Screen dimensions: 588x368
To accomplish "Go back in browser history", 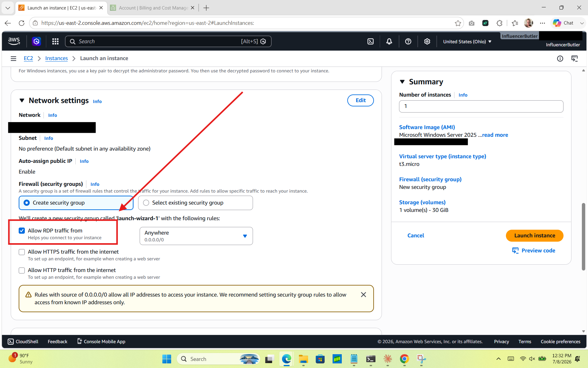I will (8, 23).
